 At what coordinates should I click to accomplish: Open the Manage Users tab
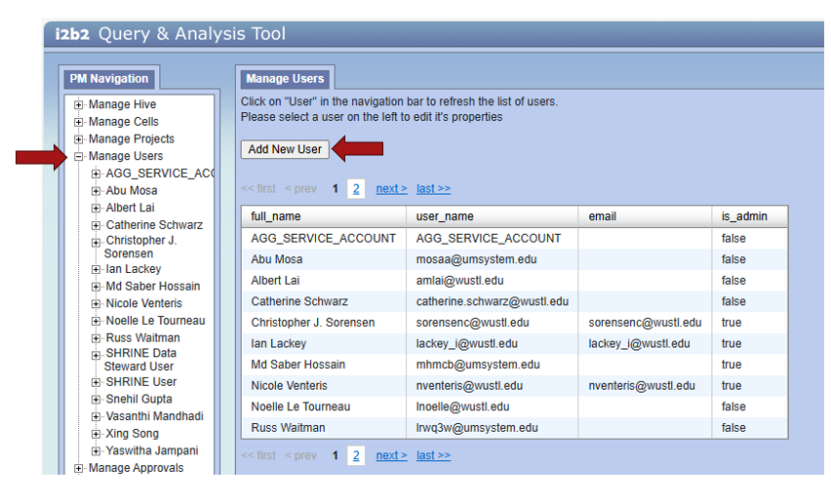[x=285, y=79]
